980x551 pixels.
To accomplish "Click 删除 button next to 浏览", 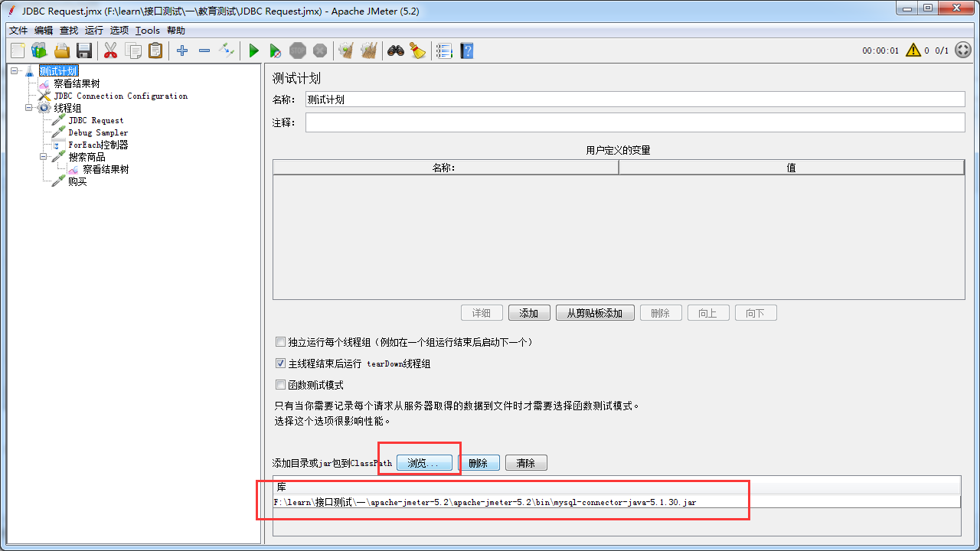I will coord(479,463).
